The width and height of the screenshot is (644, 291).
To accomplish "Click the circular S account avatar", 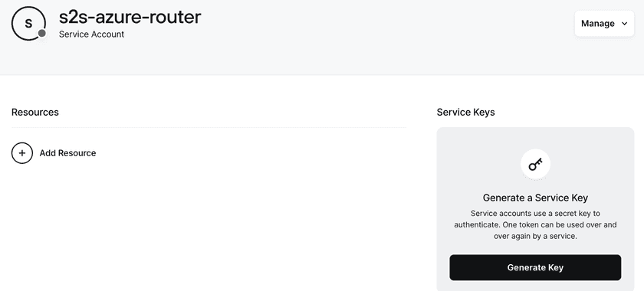I will click(28, 24).
